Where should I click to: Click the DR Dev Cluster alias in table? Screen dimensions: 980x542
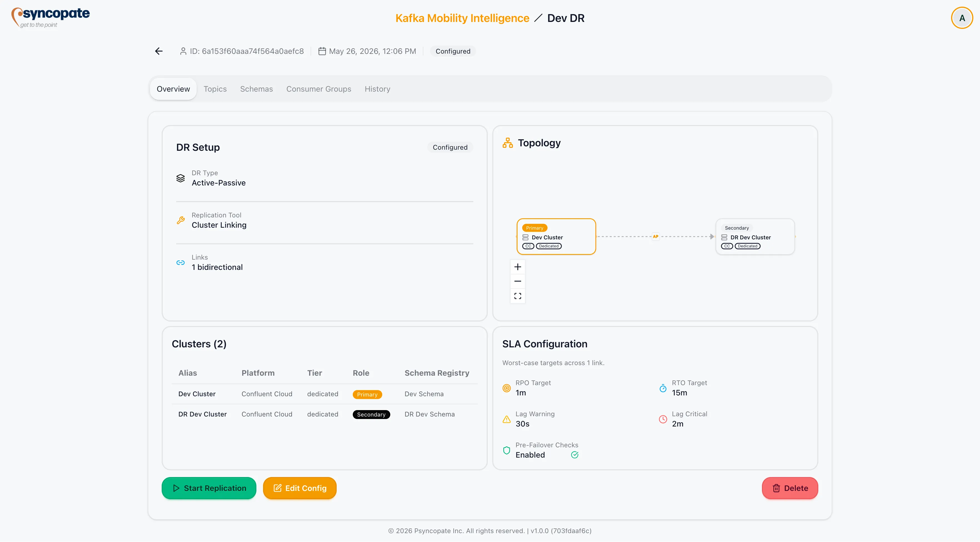202,414
